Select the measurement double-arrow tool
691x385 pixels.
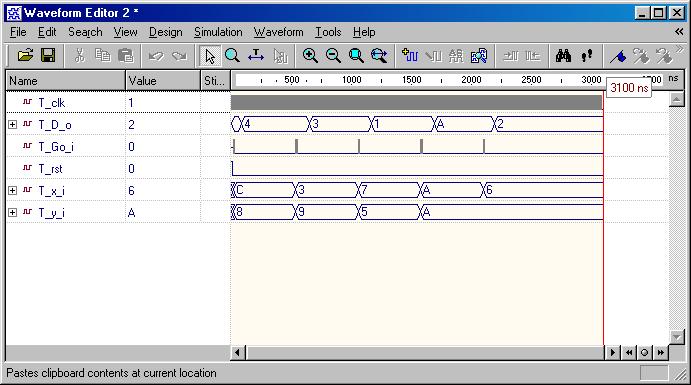256,56
